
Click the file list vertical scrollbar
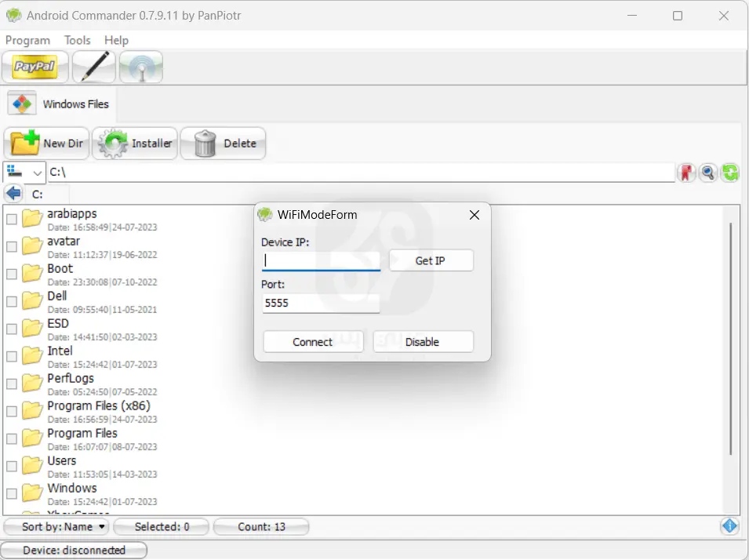tap(731, 337)
